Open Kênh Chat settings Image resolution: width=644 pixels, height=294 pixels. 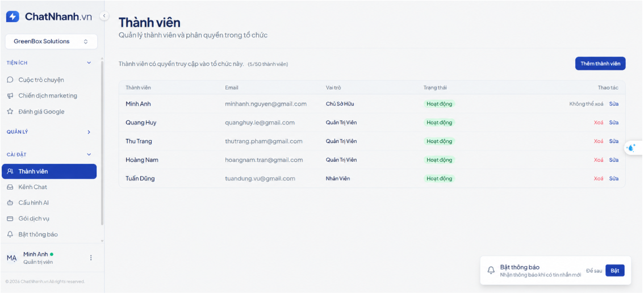click(x=49, y=187)
